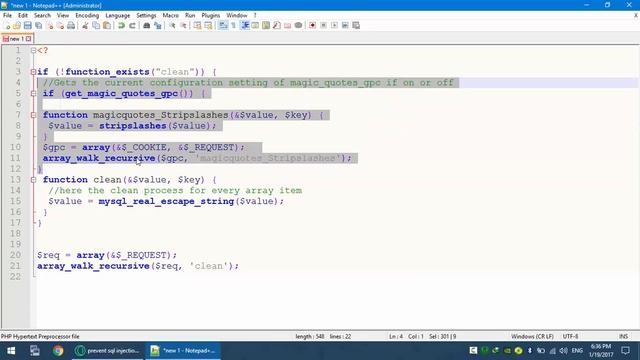Print the document with the Print icon
640x360 pixels.
point(71,25)
